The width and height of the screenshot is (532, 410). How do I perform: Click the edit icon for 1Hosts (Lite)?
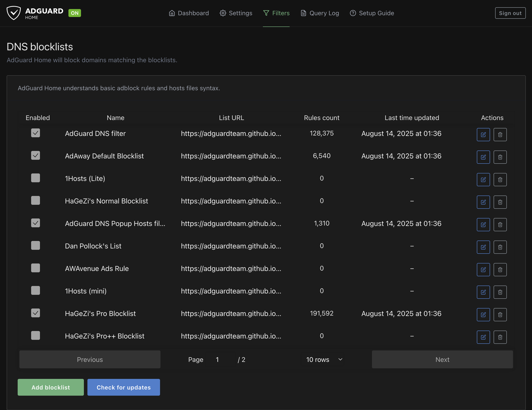[x=483, y=179]
